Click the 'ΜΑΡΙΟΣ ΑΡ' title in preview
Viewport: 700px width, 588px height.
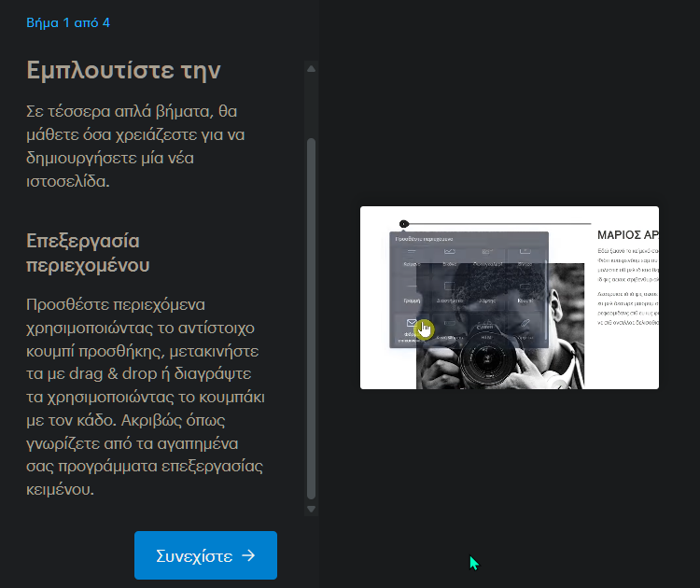click(x=628, y=235)
